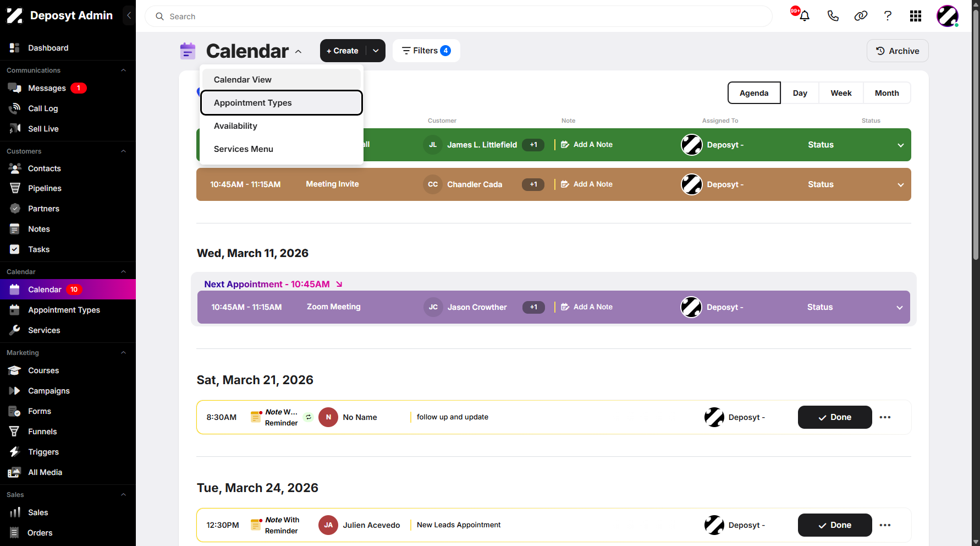Open the Filters button
This screenshot has width=980, height=546.
pos(426,51)
